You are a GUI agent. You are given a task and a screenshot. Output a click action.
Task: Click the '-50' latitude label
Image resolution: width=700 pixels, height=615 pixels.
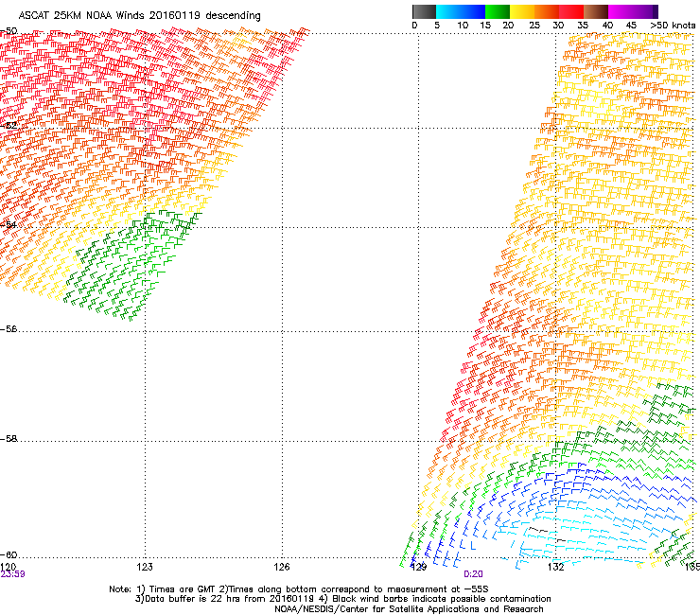point(9,31)
